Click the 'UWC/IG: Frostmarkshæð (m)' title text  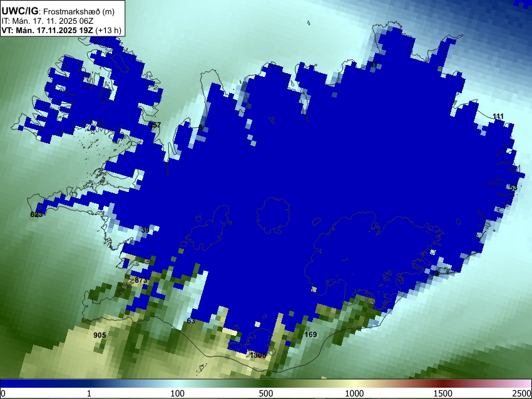[58, 11]
